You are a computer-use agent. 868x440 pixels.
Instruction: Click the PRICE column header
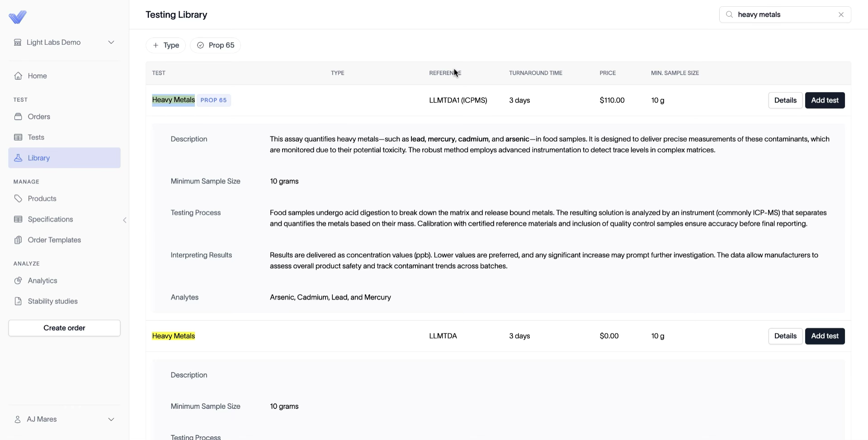(608, 73)
